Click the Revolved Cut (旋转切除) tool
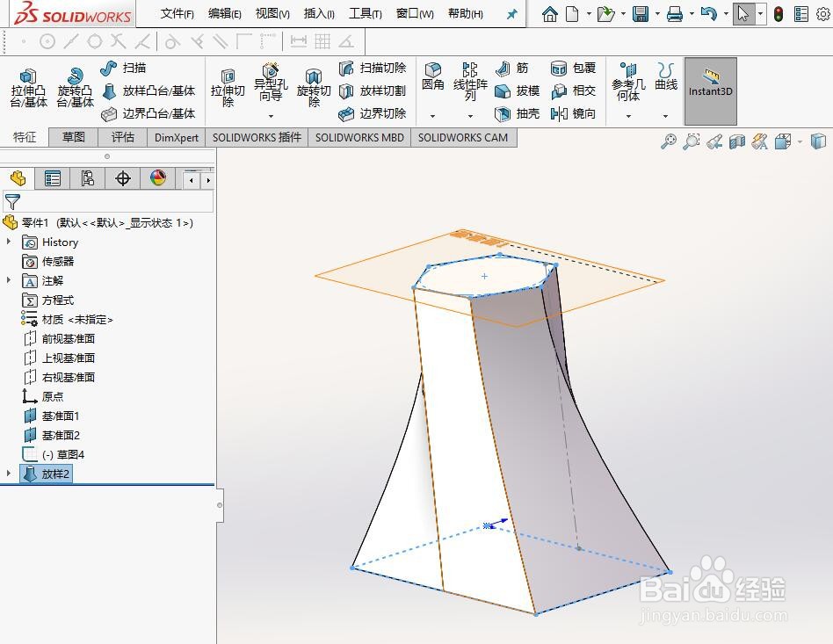Screen dimensions: 833x644 314,88
